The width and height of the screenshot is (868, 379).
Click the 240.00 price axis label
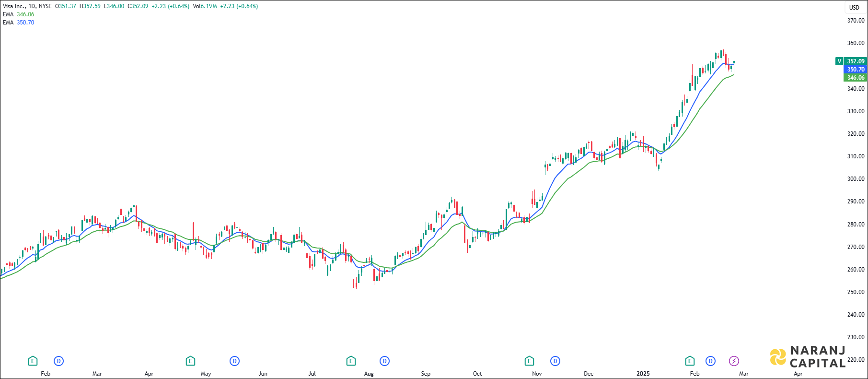click(856, 315)
